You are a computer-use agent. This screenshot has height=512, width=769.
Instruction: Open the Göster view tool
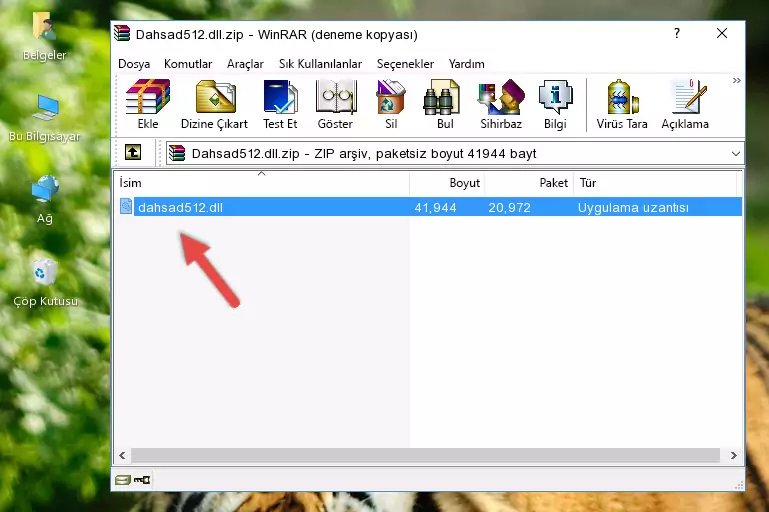[x=335, y=104]
